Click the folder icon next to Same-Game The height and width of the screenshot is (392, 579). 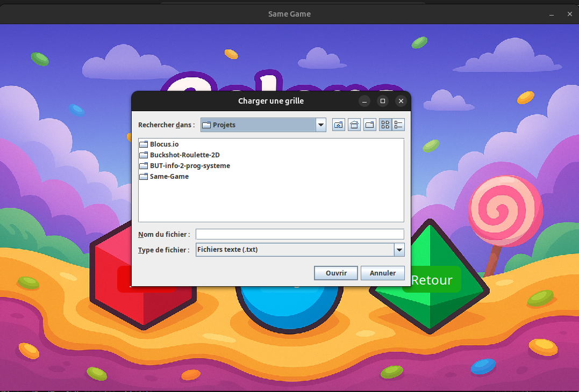[x=144, y=177]
